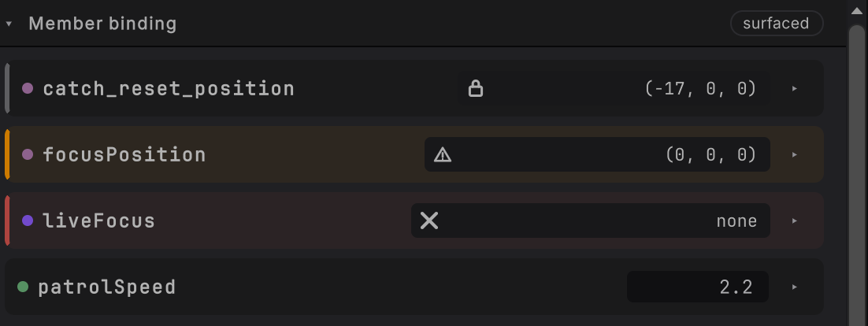Expand the focusPosition row arrow
868x326 pixels.
[795, 154]
